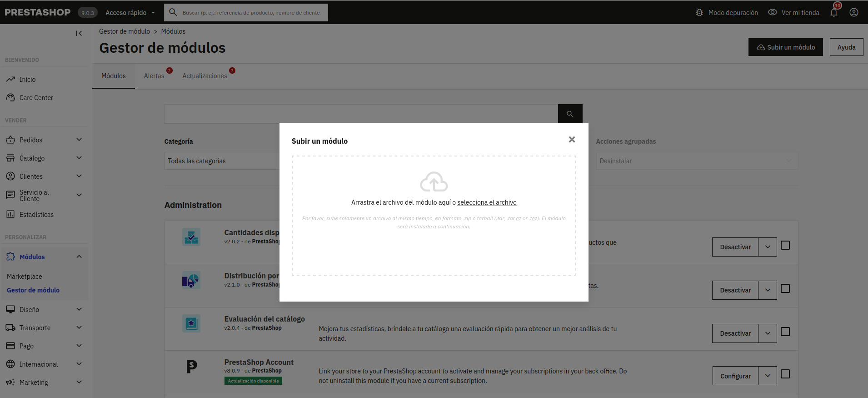Screen dimensions: 868x398
Task: Click the Modo depuración bug icon
Action: point(699,13)
